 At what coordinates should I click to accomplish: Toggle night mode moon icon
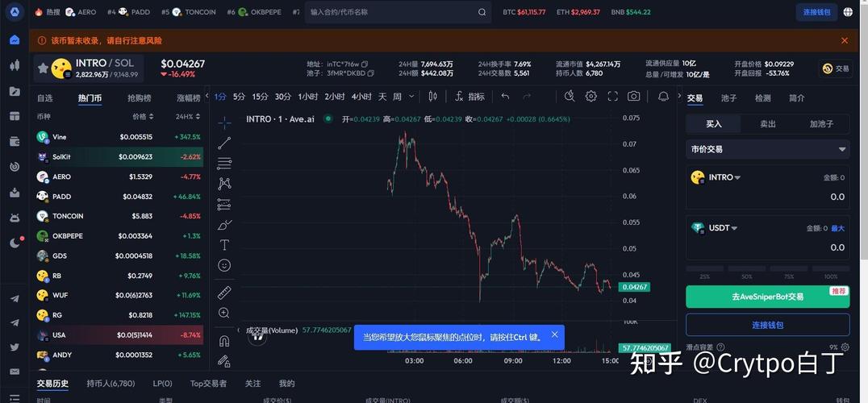coord(15,243)
